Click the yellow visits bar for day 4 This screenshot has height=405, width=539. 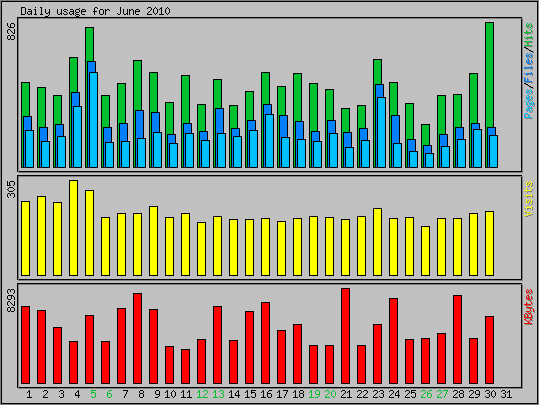point(73,228)
